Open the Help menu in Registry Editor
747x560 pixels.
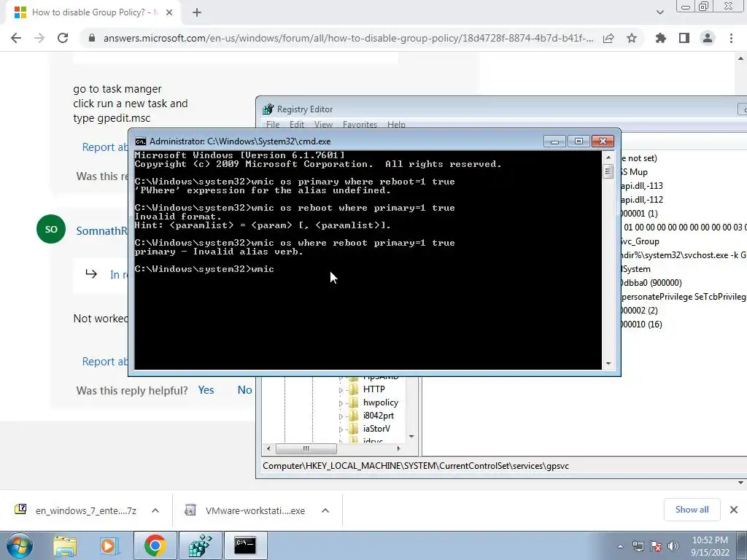[396, 125]
